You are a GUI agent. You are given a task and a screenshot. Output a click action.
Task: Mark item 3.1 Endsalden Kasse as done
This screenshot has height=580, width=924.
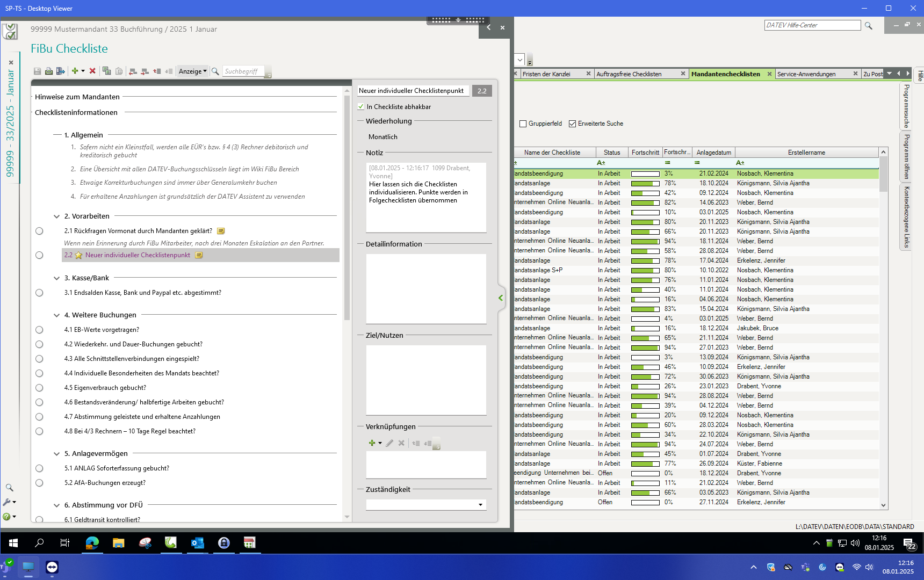click(39, 293)
